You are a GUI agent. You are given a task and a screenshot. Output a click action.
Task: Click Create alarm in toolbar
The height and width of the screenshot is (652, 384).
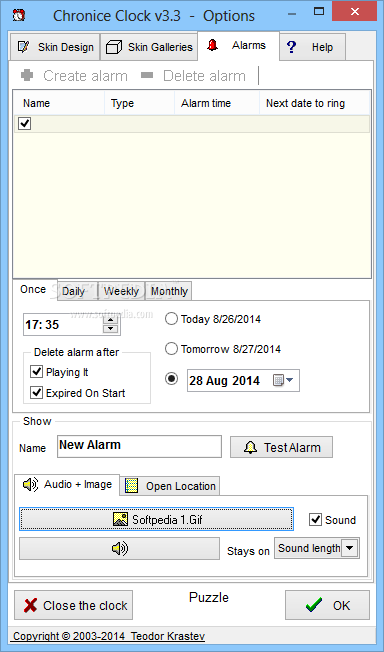pos(74,76)
